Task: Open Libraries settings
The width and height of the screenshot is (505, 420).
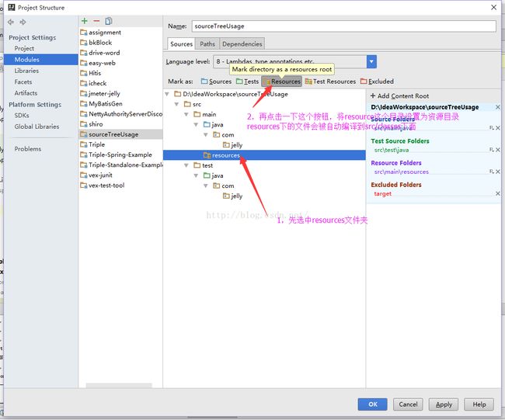Action: (x=26, y=71)
